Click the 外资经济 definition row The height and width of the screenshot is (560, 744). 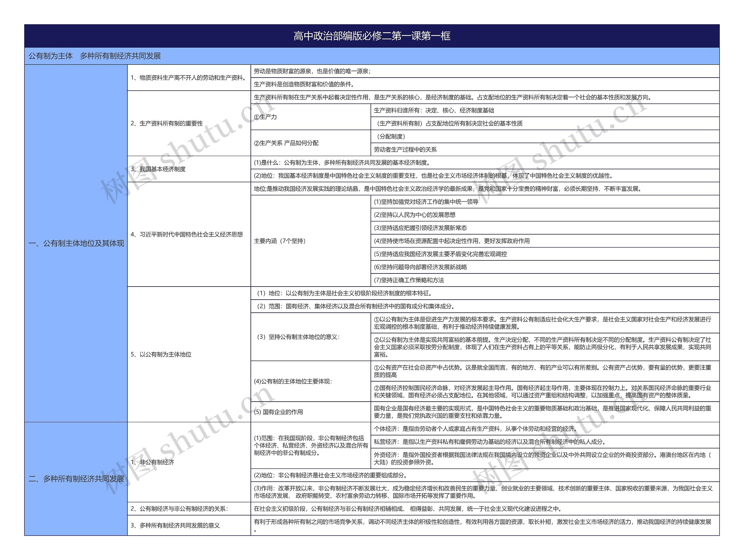point(545,459)
